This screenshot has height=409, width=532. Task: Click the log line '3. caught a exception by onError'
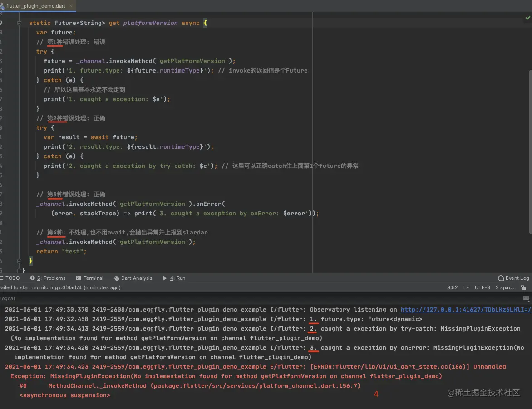264,352
